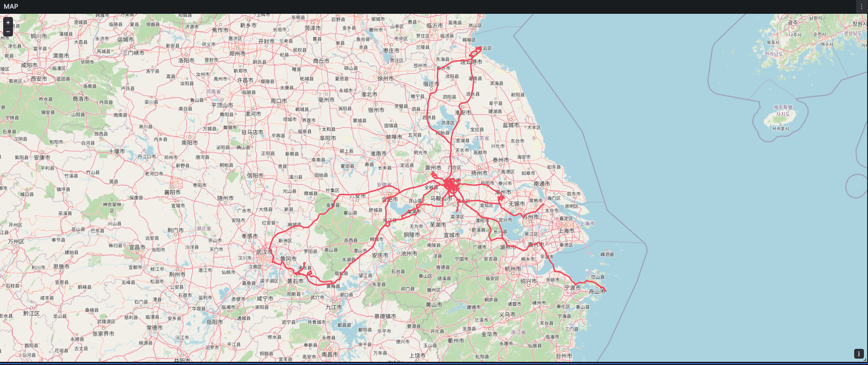868x365 pixels.
Task: Zoom out using the minus button
Action: coord(8,31)
